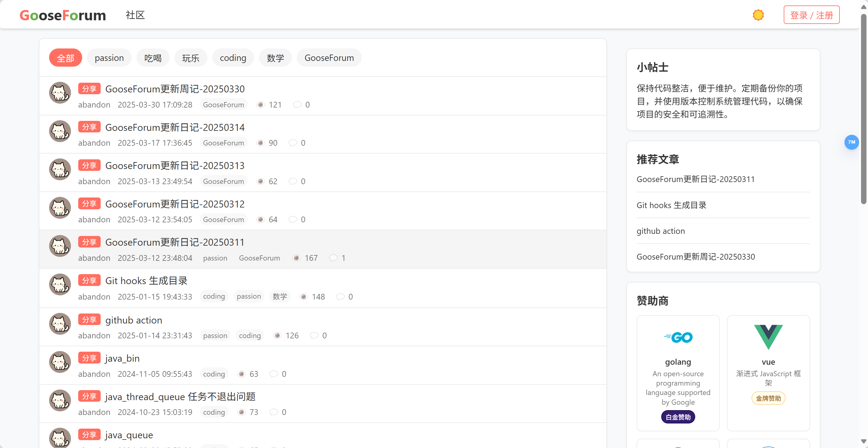
Task: Click the page vertical scrollbar
Action: 863,108
